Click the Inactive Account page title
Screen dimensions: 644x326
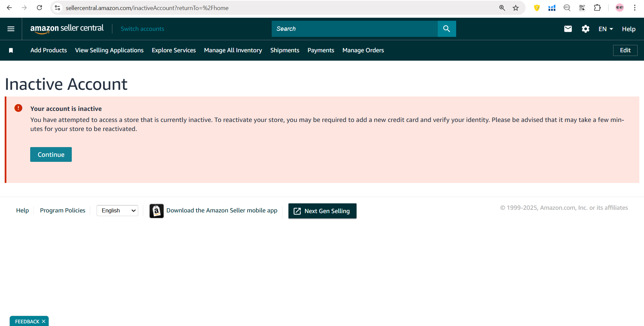tap(66, 84)
